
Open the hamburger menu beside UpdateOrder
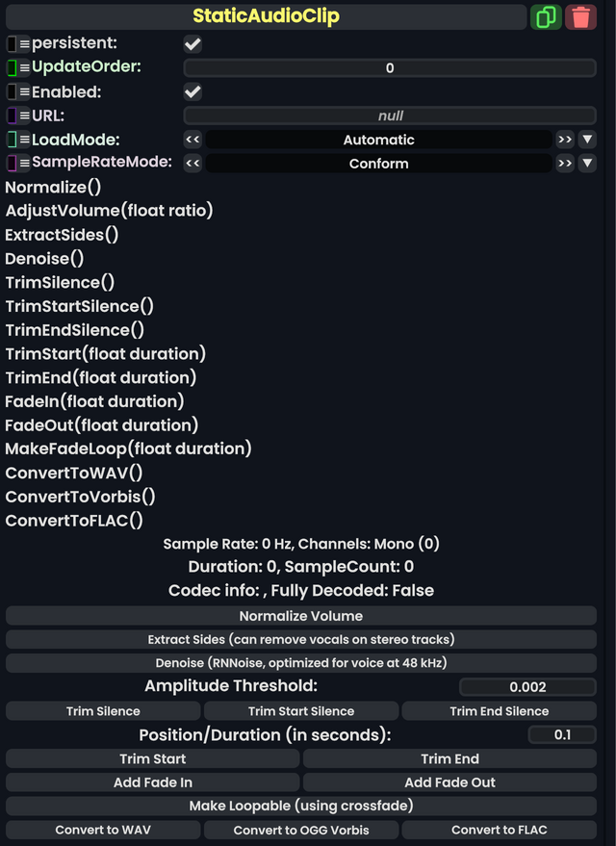point(23,67)
